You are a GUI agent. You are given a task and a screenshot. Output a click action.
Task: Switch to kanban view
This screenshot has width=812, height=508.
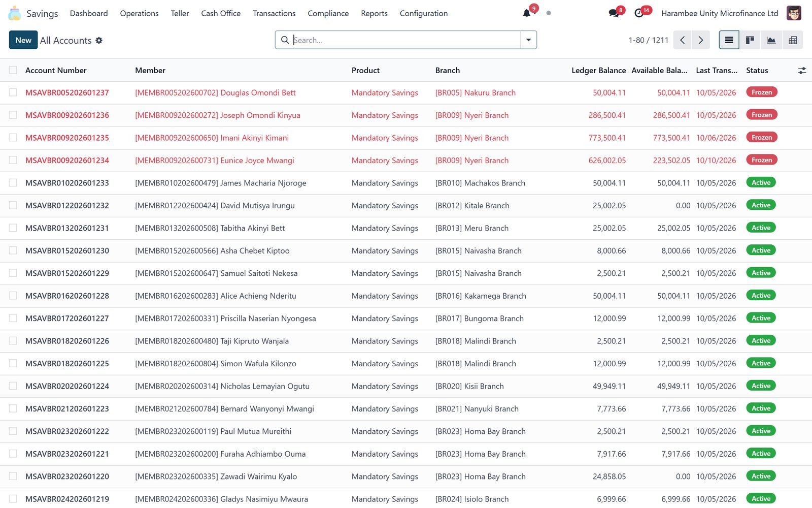tap(750, 40)
